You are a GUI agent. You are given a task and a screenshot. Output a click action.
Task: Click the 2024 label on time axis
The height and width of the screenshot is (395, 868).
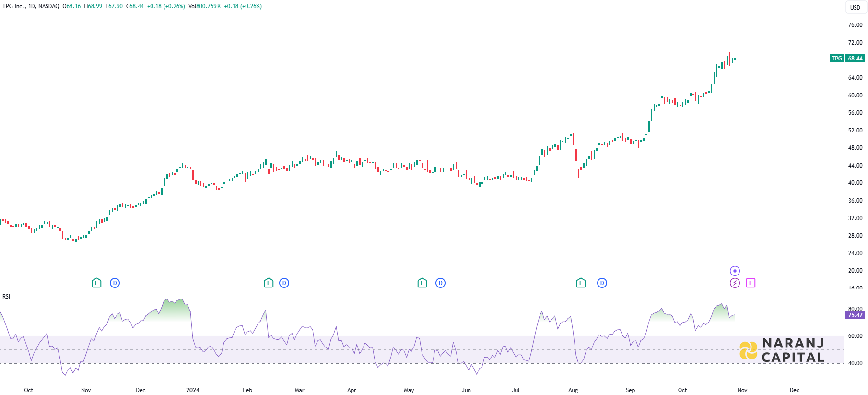193,390
